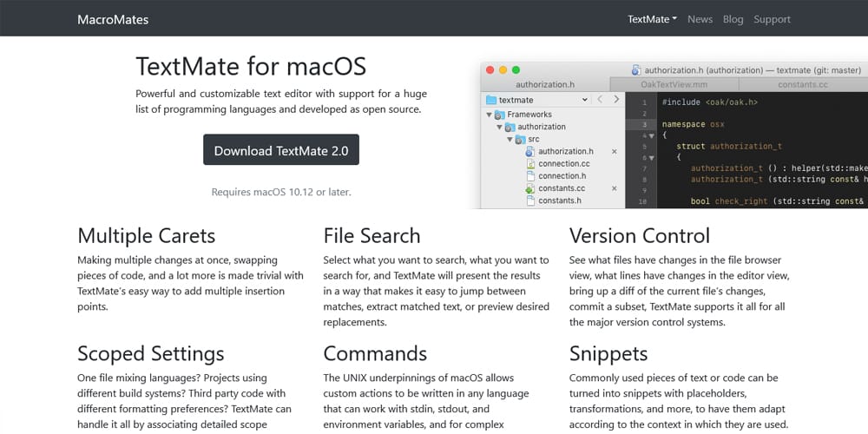The width and height of the screenshot is (868, 434).
Task: Click the 'File Search' heading
Action: click(372, 236)
